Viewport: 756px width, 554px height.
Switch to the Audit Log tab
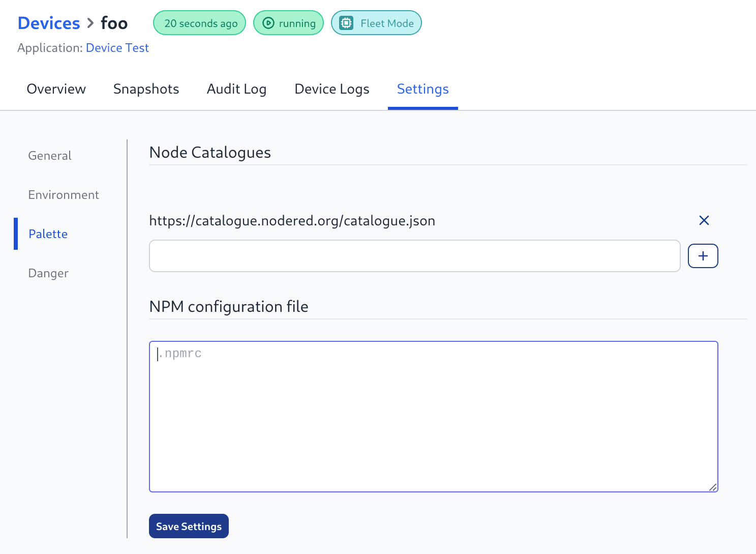(236, 89)
